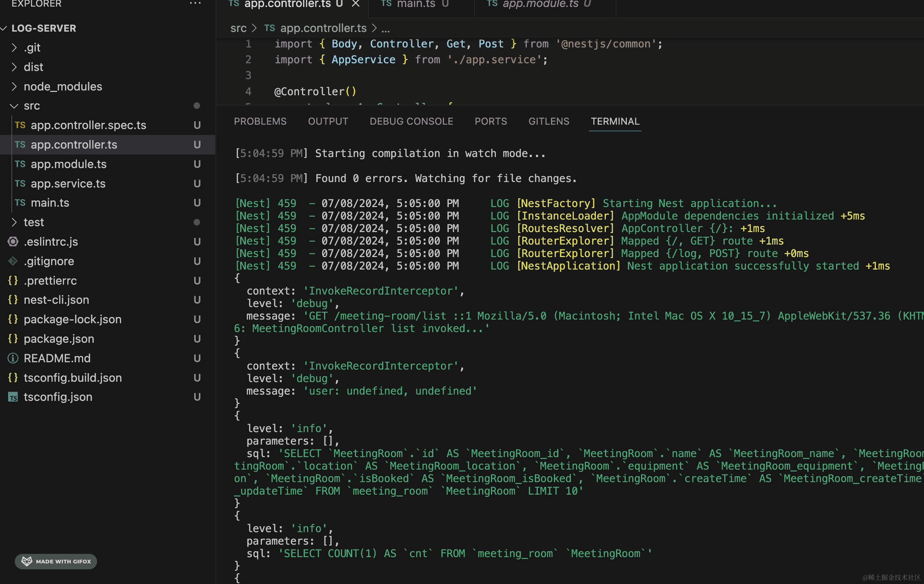Click the TS icon beside main.ts in the tree
This screenshot has height=584, width=924.
(20, 203)
